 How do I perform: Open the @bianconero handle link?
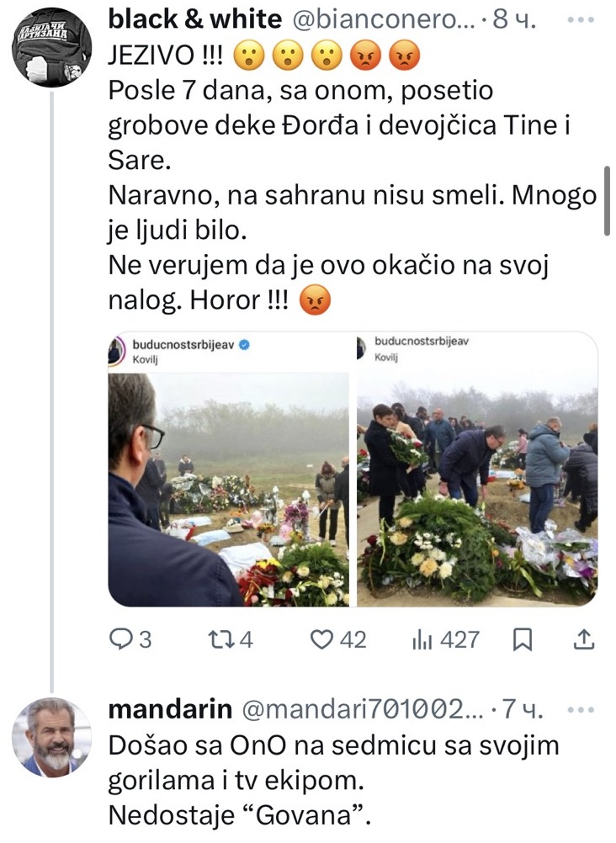click(384, 20)
